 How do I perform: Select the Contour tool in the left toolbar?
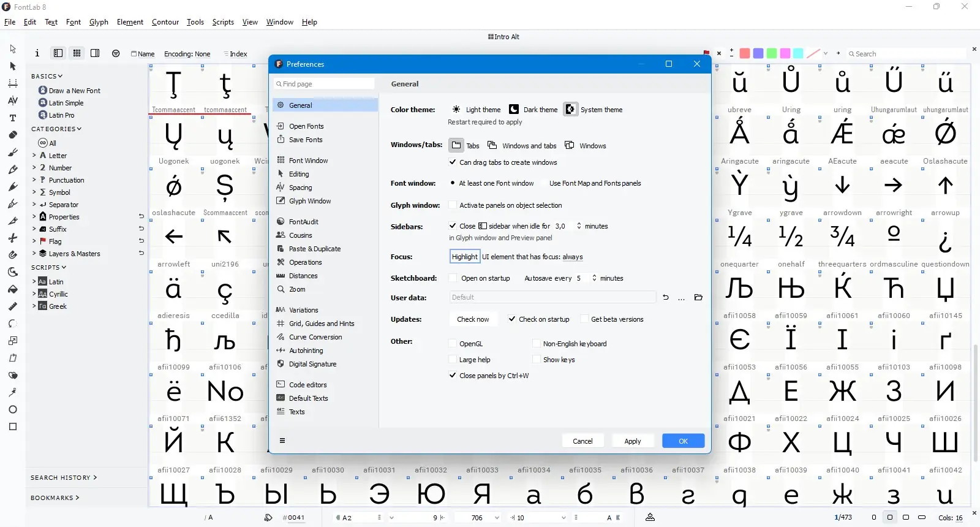point(13,49)
